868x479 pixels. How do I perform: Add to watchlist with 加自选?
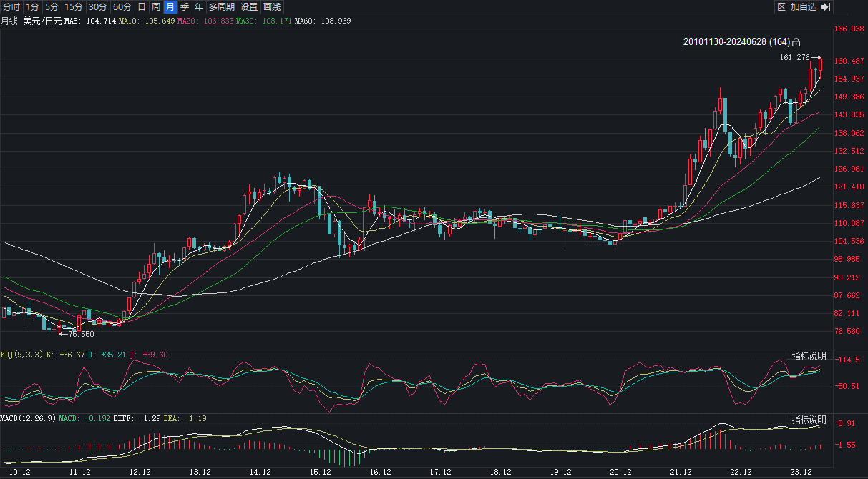tap(804, 7)
